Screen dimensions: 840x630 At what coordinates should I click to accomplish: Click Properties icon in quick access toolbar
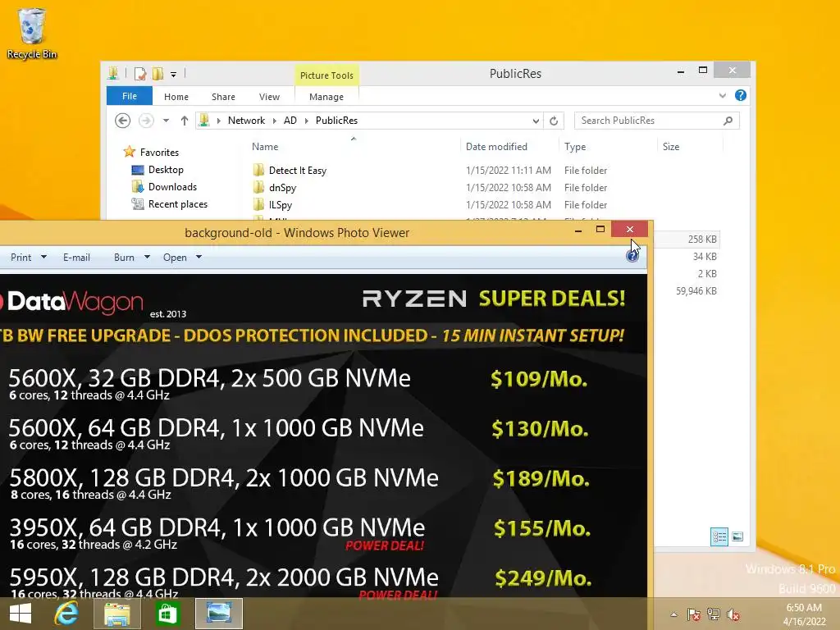point(140,73)
